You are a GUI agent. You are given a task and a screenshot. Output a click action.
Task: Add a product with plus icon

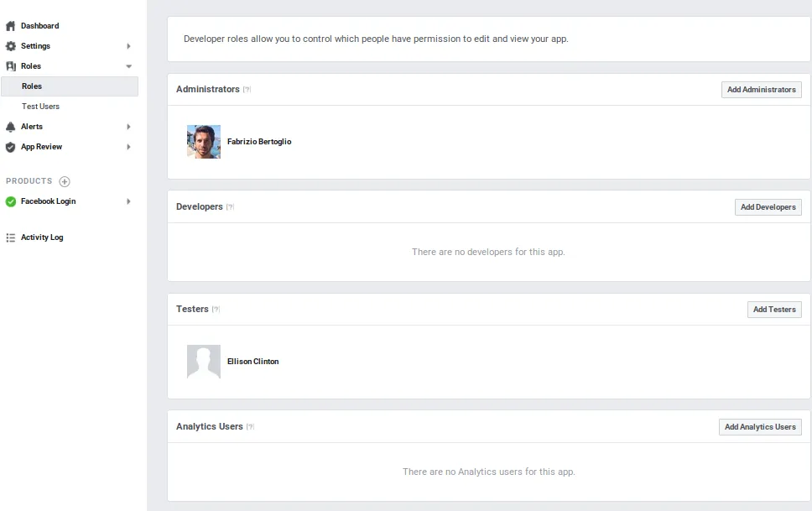point(65,181)
